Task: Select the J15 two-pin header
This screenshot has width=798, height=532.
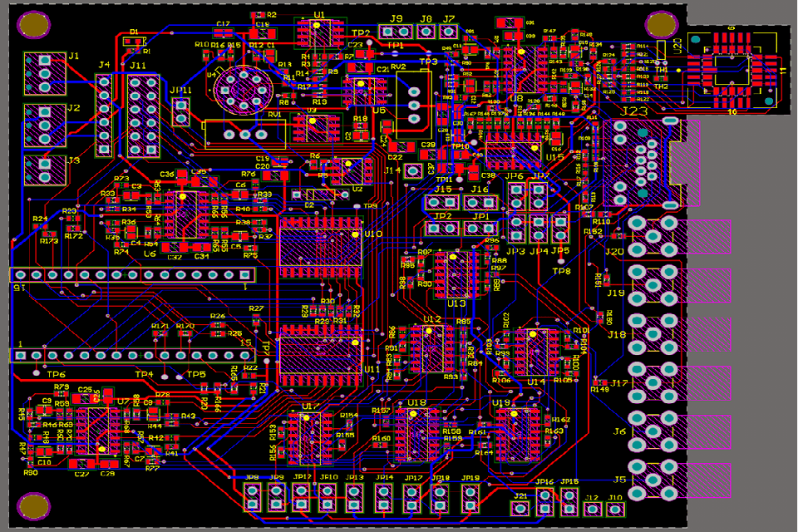Action: (441, 203)
